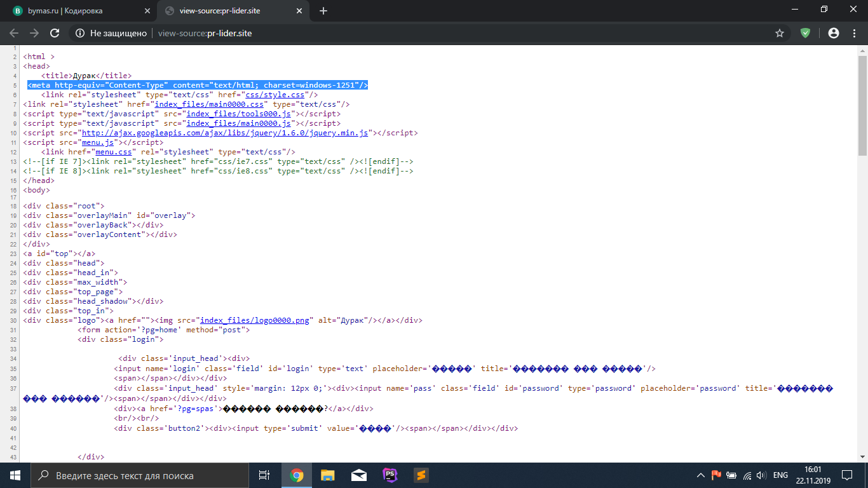Open the Mail app in the taskbar
The width and height of the screenshot is (868, 488).
pyautogui.click(x=358, y=475)
